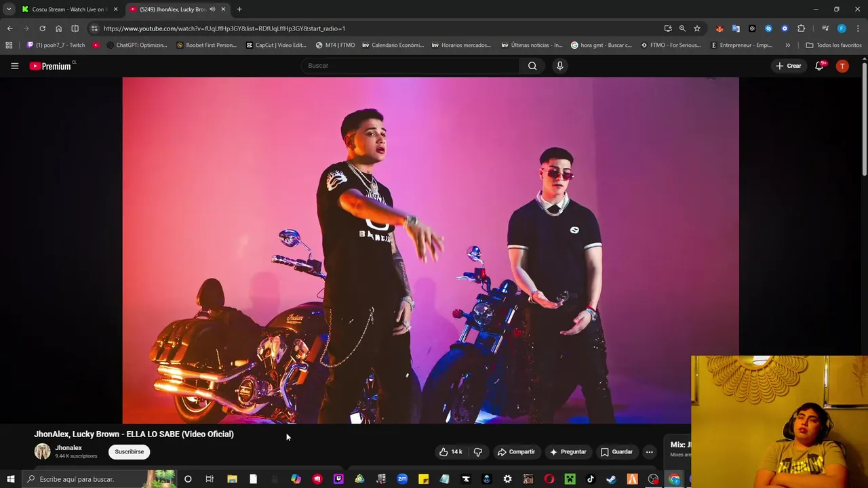The image size is (868, 488).
Task: Click the Suscribirse button
Action: pyautogui.click(x=129, y=452)
